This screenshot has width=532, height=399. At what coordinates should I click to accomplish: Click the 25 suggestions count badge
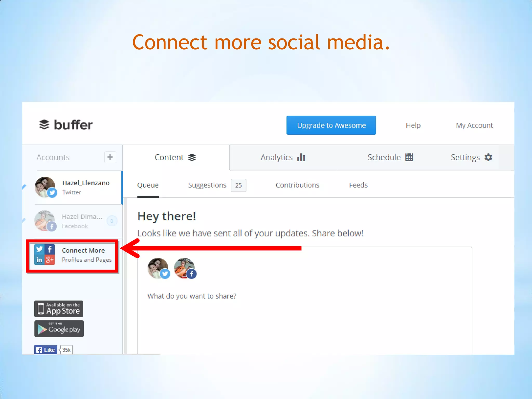tap(238, 185)
